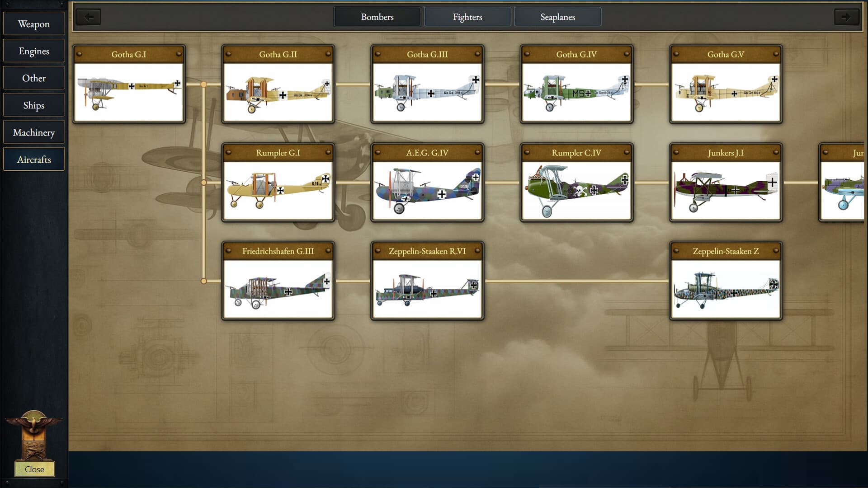Select the A.E.G. G.IV bomber
Image resolution: width=868 pixels, height=488 pixels.
pyautogui.click(x=427, y=182)
